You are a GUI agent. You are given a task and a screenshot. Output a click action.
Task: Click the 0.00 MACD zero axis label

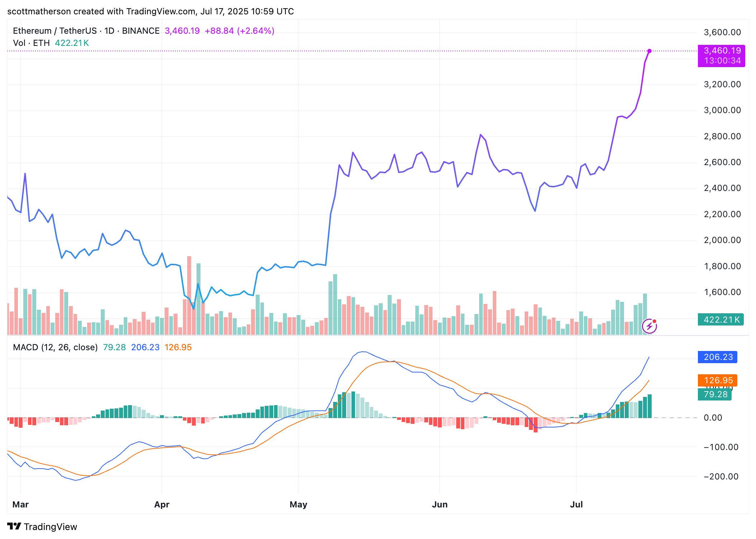pyautogui.click(x=713, y=418)
